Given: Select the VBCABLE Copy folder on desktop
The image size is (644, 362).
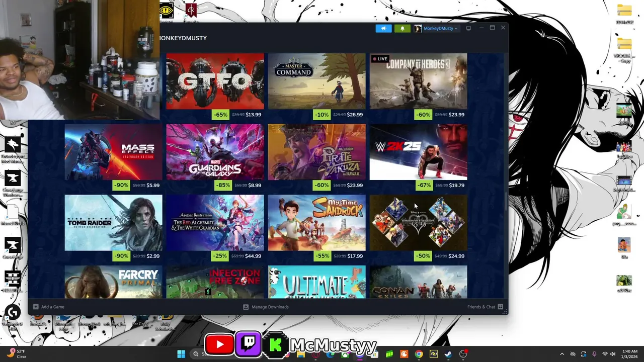Looking at the screenshot, I should [x=624, y=49].
